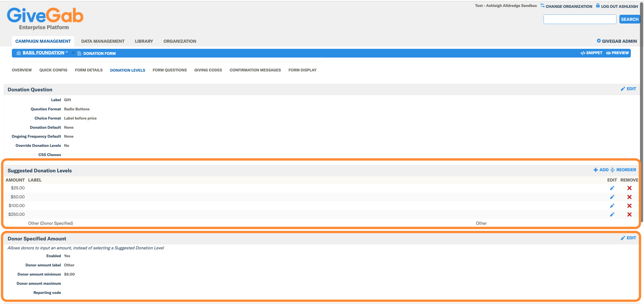Click the $5.00 donor amount minimum value
Image resolution: width=644 pixels, height=304 pixels.
point(69,274)
